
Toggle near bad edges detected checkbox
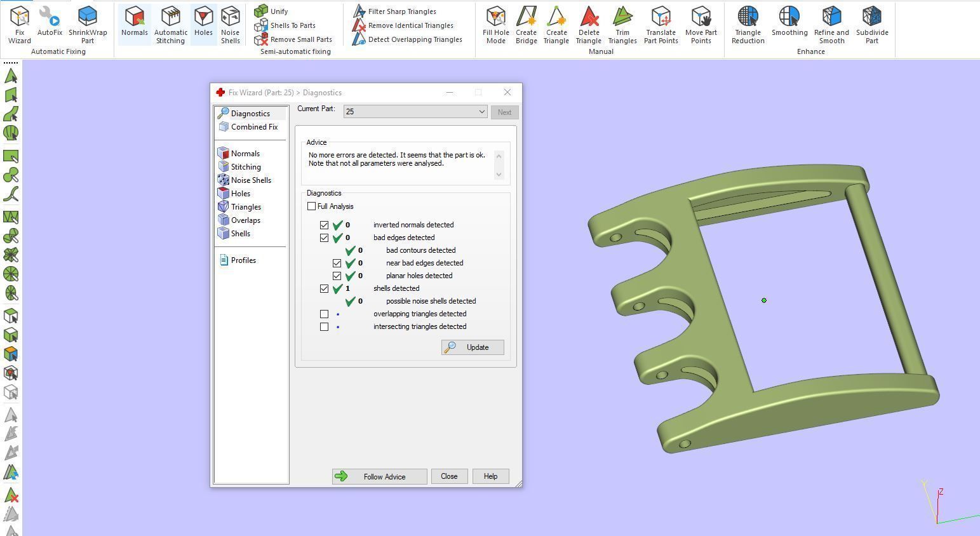[x=337, y=263]
